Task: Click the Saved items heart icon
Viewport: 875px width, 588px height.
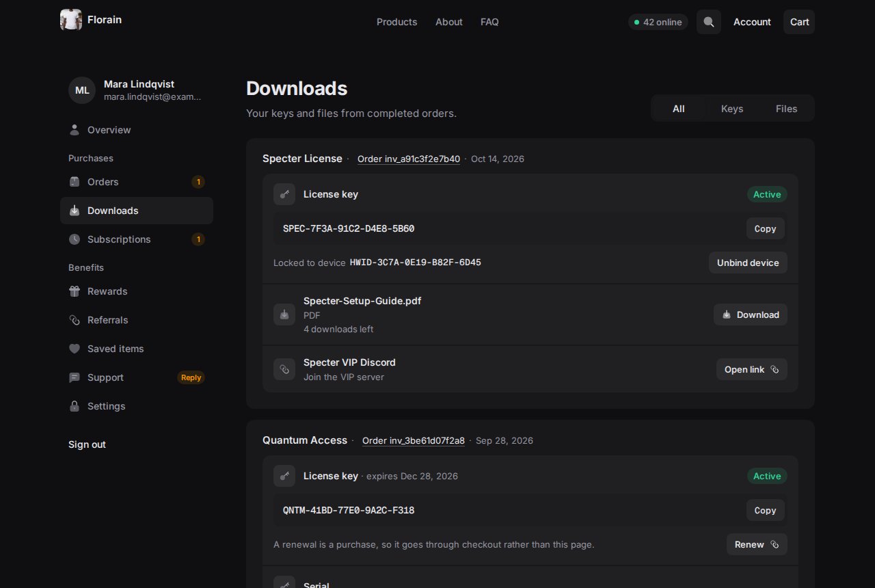Action: click(75, 349)
